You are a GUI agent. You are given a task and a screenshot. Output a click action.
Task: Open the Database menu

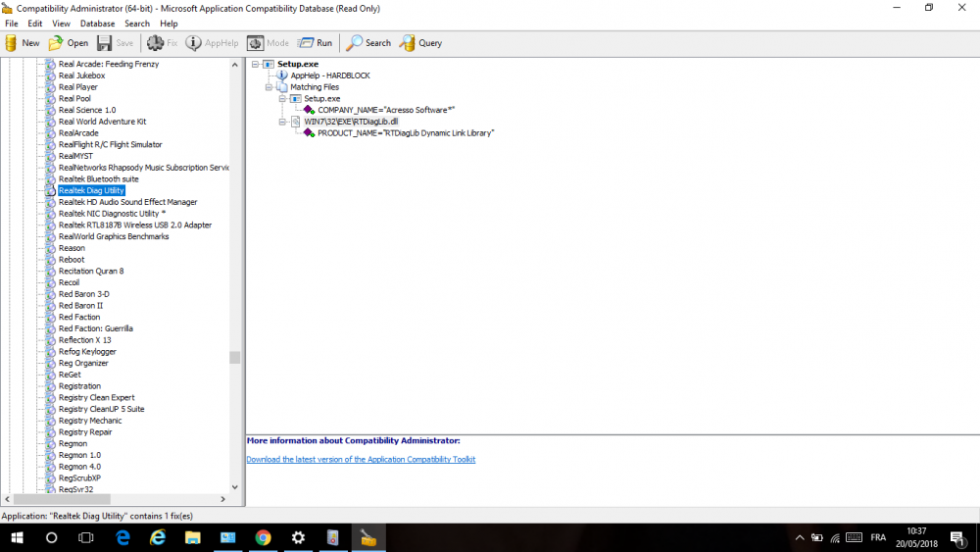pos(97,24)
